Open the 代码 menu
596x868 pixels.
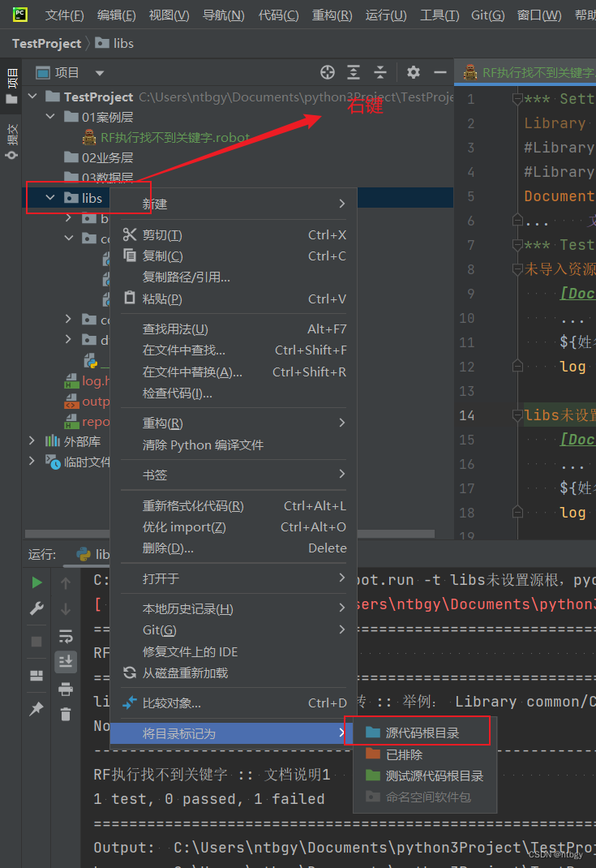click(x=278, y=15)
